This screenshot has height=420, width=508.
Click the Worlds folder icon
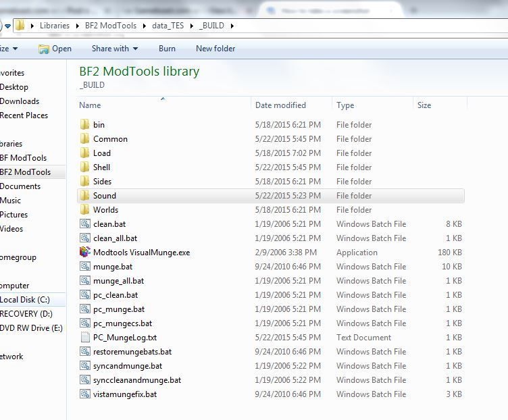[x=84, y=210]
